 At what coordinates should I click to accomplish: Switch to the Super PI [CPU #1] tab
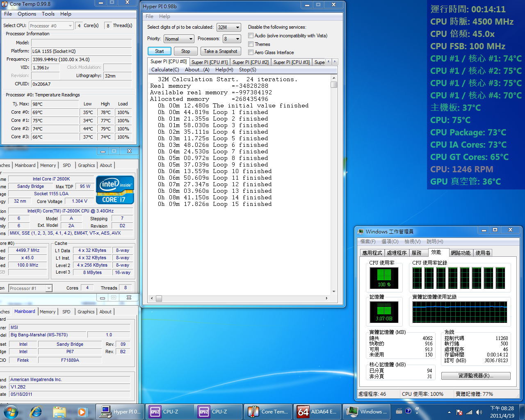pos(209,62)
